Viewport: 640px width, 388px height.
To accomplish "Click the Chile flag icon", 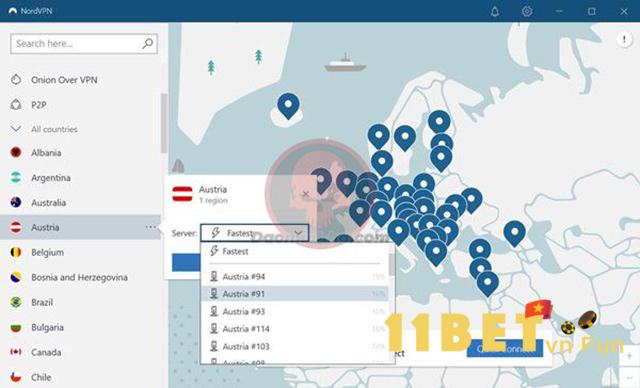I will [x=16, y=377].
